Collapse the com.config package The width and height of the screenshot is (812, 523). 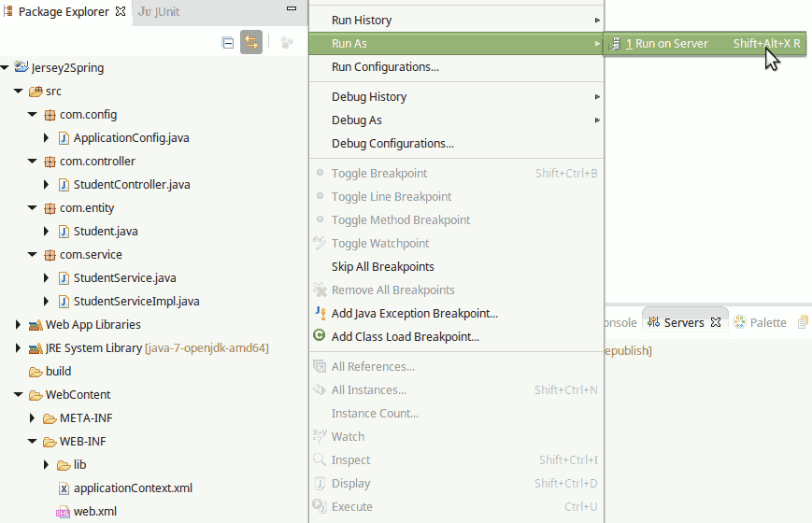point(33,115)
